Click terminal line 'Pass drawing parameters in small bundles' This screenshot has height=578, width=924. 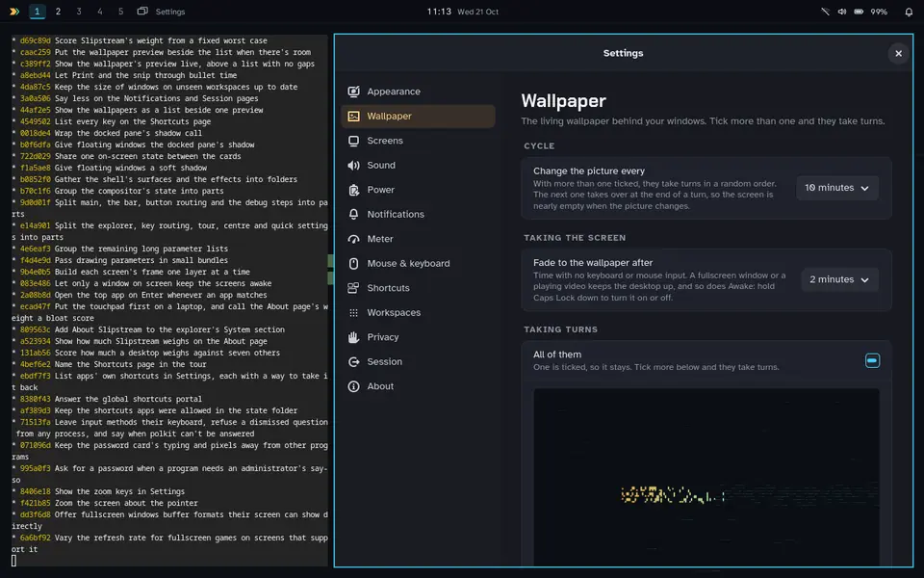point(141,260)
